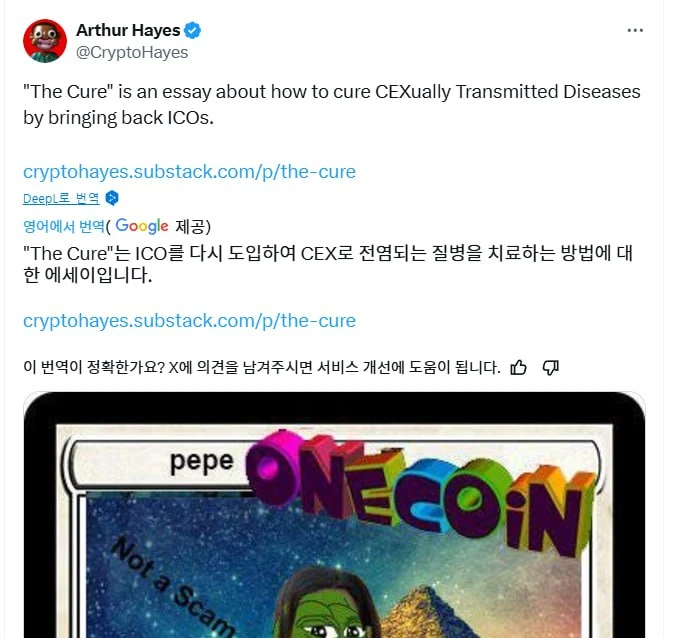684x638 pixels.
Task: Click the 'DeepL로 번역' translate link
Action: coord(61,199)
